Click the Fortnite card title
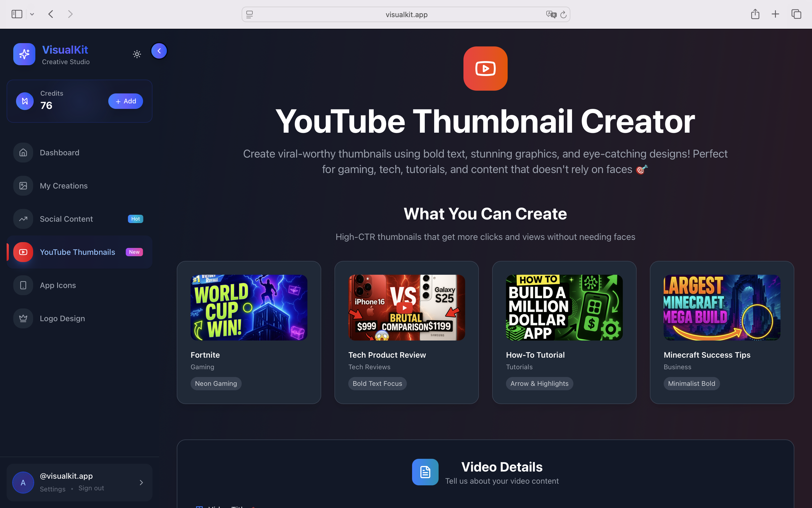 coord(205,355)
